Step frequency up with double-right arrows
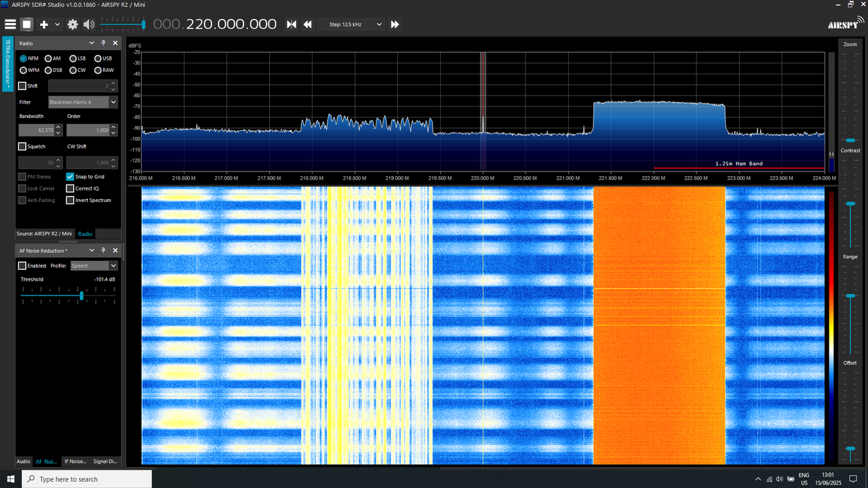 (x=395, y=24)
